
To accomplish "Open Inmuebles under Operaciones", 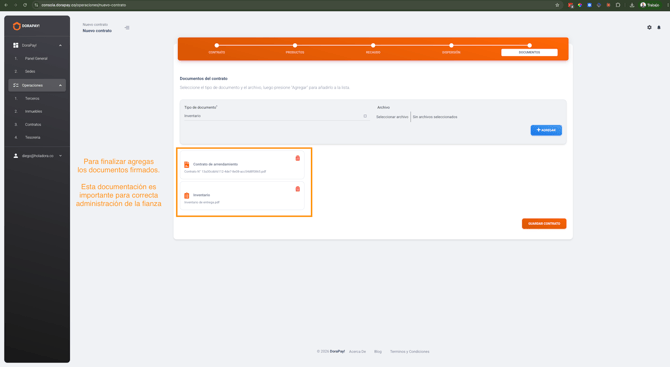I will (x=33, y=112).
